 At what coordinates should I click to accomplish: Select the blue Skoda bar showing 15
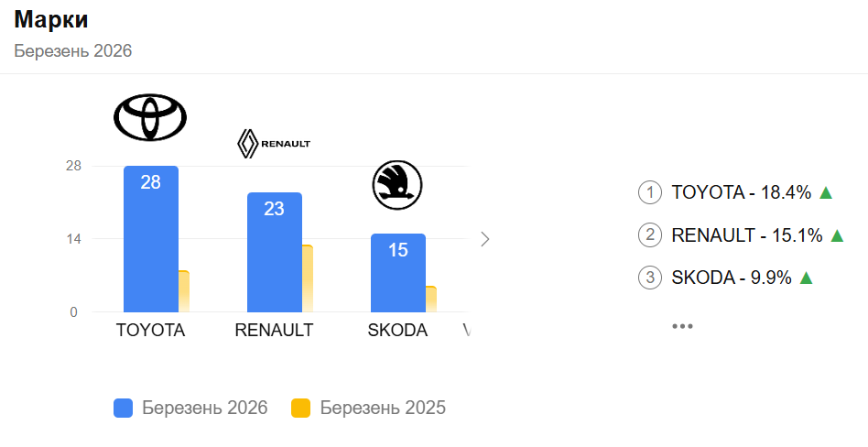(x=397, y=275)
